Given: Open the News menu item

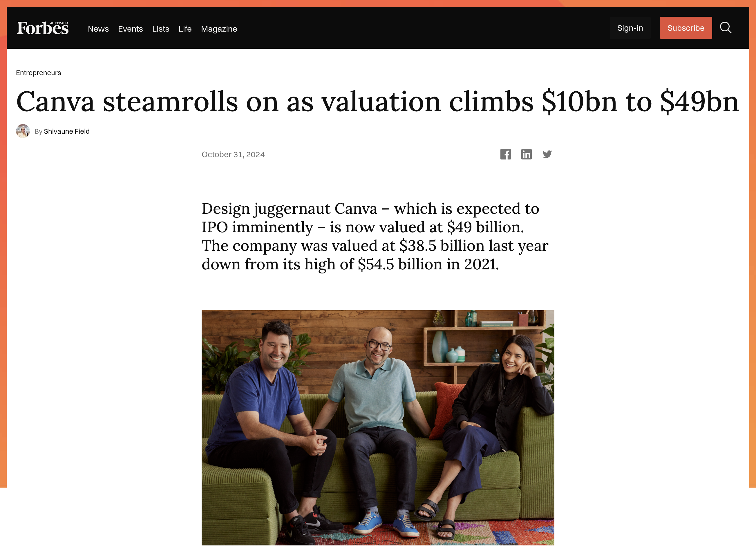Looking at the screenshot, I should tap(98, 29).
